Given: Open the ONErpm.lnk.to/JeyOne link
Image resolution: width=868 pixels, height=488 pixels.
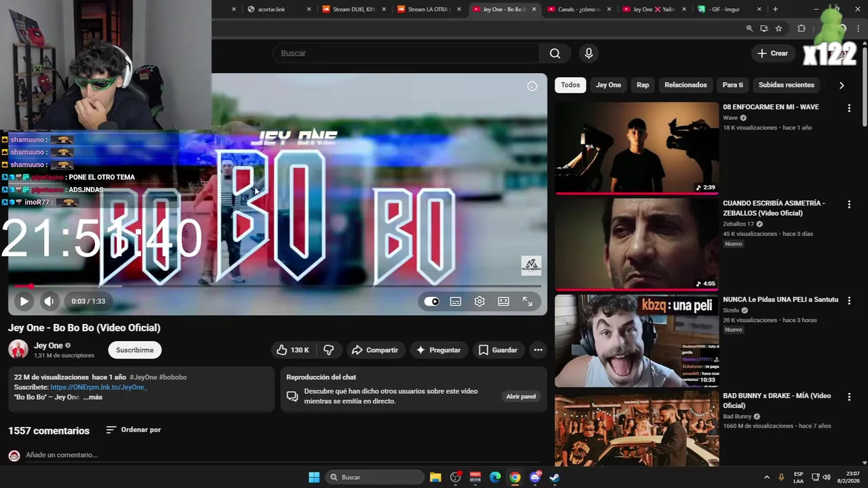Looking at the screenshot, I should click(98, 387).
